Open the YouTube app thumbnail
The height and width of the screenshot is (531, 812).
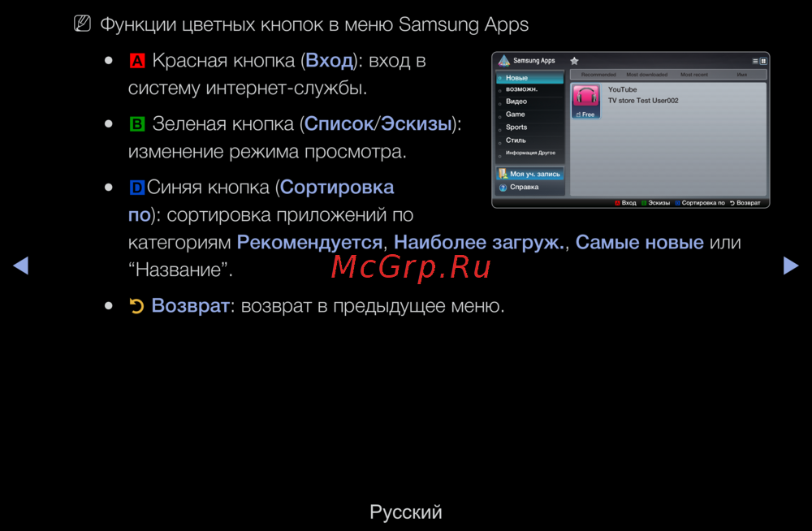coord(585,101)
